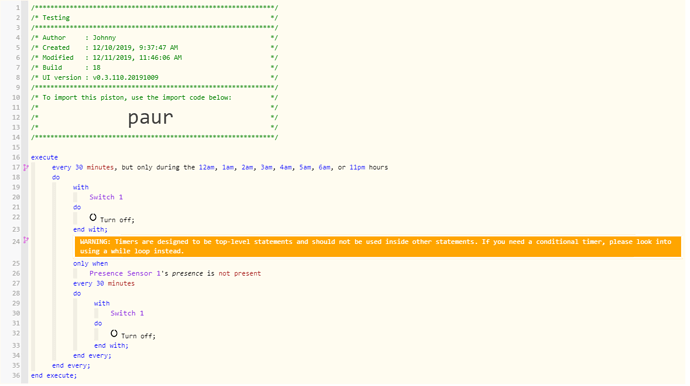The image size is (690, 386).
Task: Click the '12am' hour value
Action: tap(207, 168)
